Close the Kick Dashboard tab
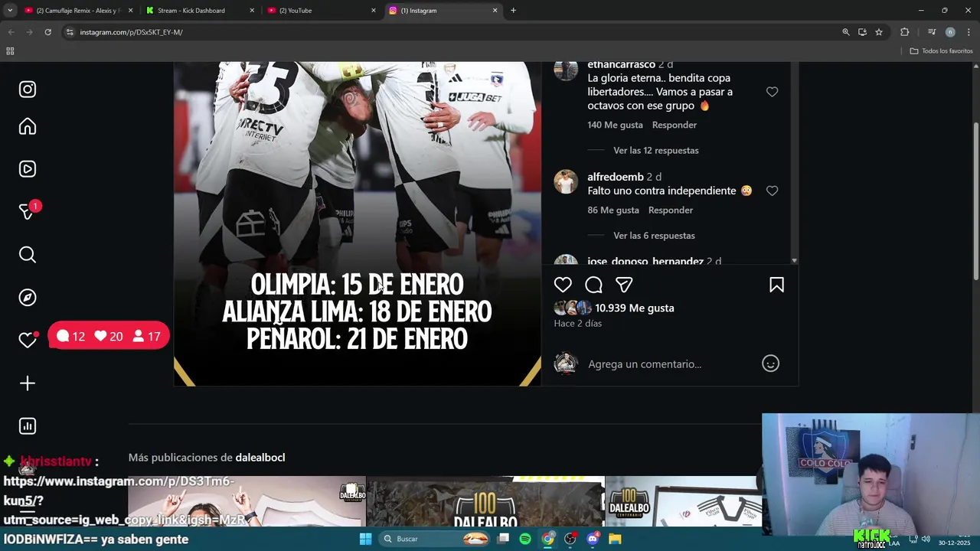This screenshot has height=551, width=980. click(x=252, y=11)
